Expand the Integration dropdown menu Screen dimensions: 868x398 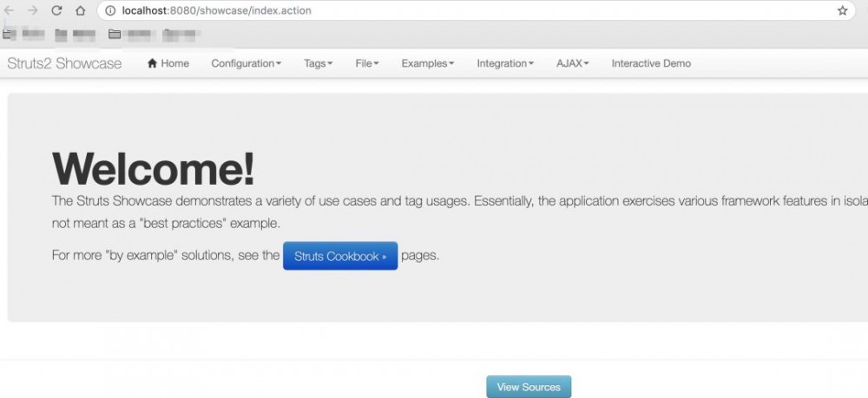(x=505, y=63)
